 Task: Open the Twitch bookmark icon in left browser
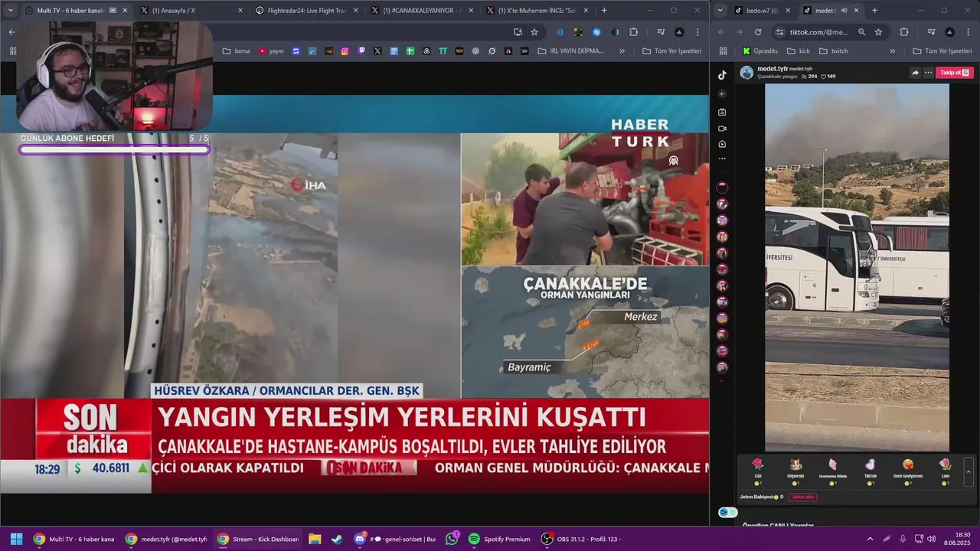point(361,51)
